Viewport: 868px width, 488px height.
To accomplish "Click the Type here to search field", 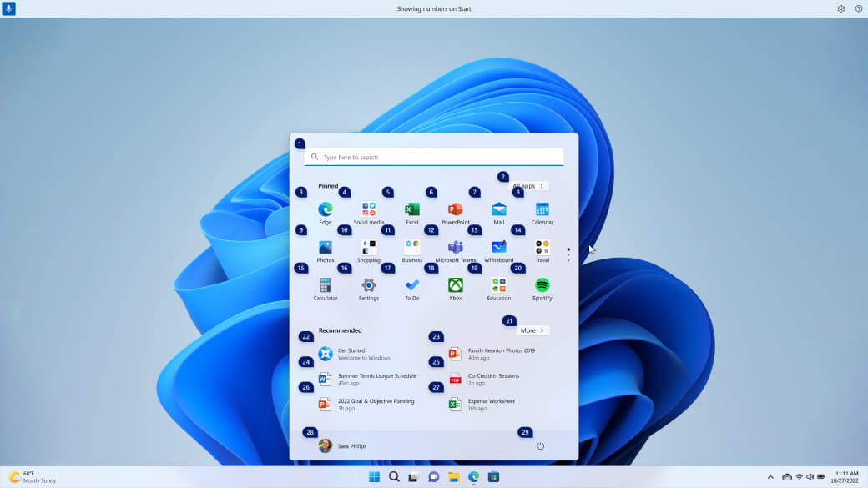I will (434, 157).
